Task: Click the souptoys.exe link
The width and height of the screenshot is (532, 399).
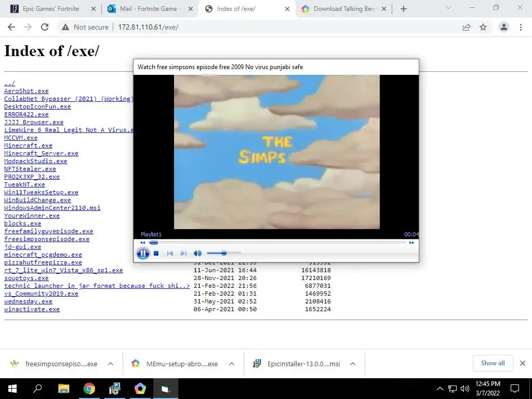Action: click(x=26, y=278)
